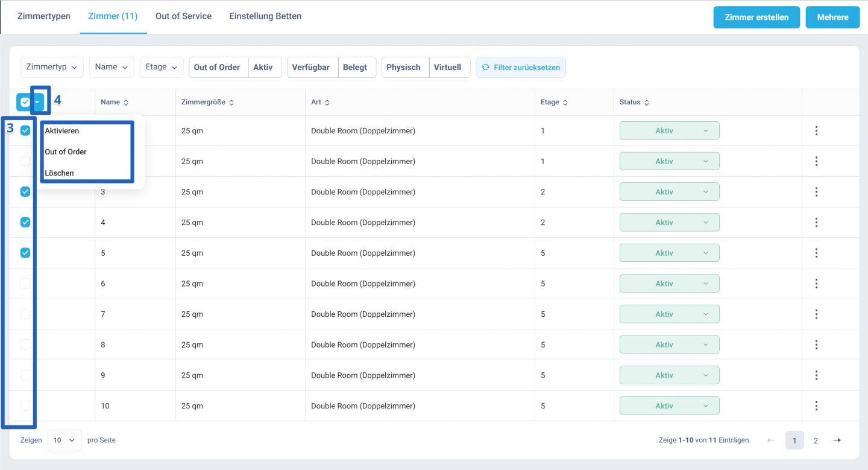Go to next page arrow
This screenshot has height=470, width=868.
coord(837,440)
